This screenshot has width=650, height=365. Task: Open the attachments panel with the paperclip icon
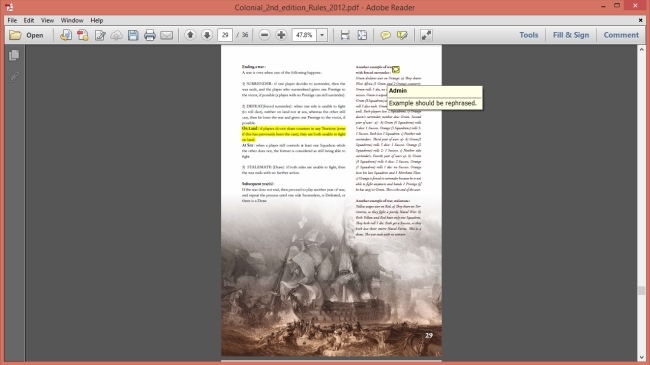[x=14, y=77]
